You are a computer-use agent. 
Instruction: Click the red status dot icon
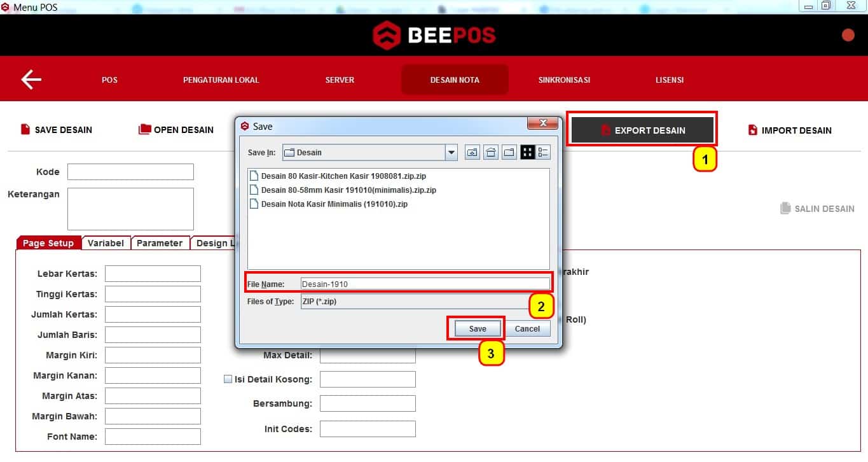pyautogui.click(x=848, y=35)
